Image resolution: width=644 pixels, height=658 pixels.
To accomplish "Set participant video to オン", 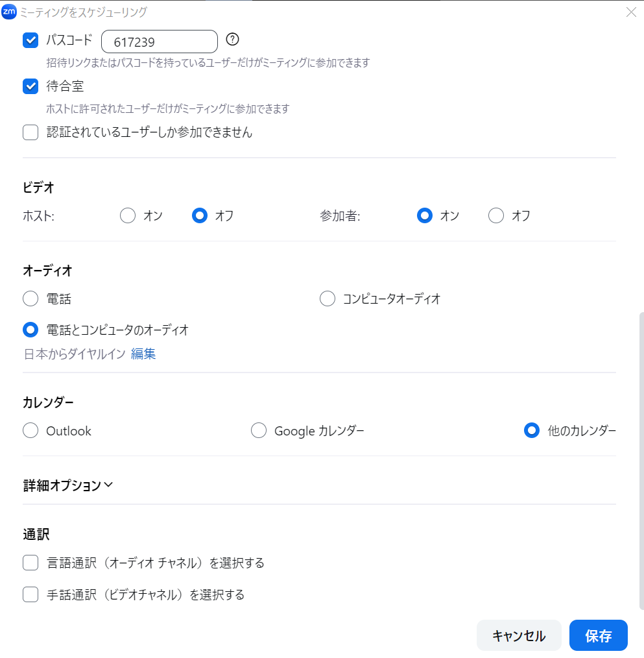I will coord(425,215).
